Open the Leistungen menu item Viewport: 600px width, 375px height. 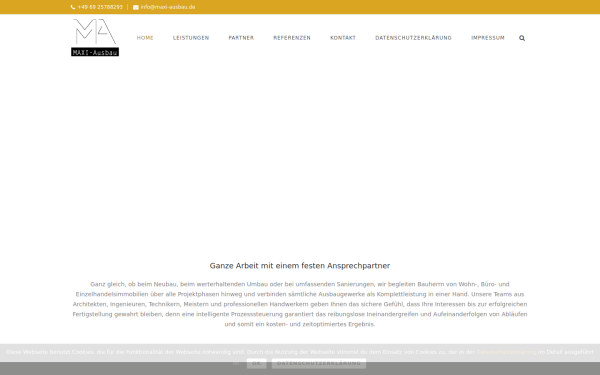191,38
